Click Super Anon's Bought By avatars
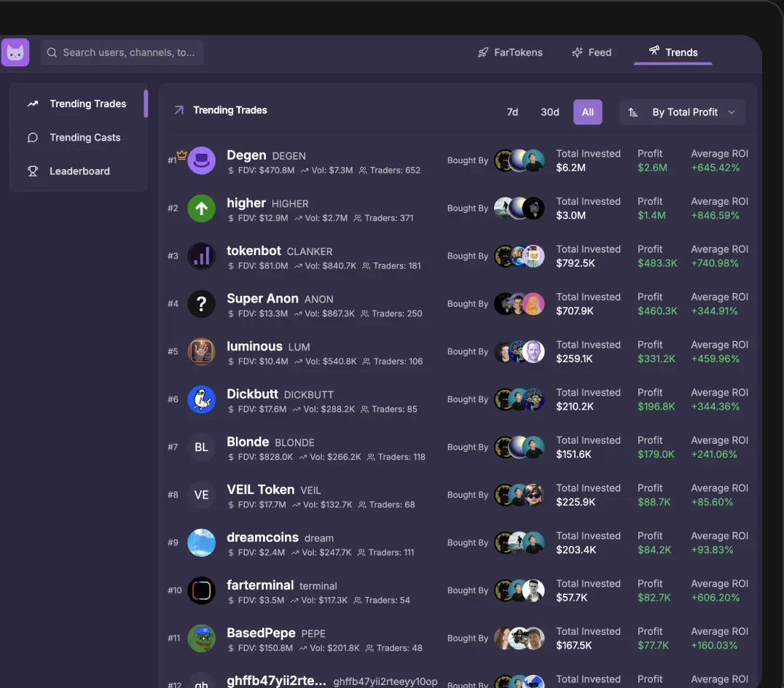 coord(520,303)
